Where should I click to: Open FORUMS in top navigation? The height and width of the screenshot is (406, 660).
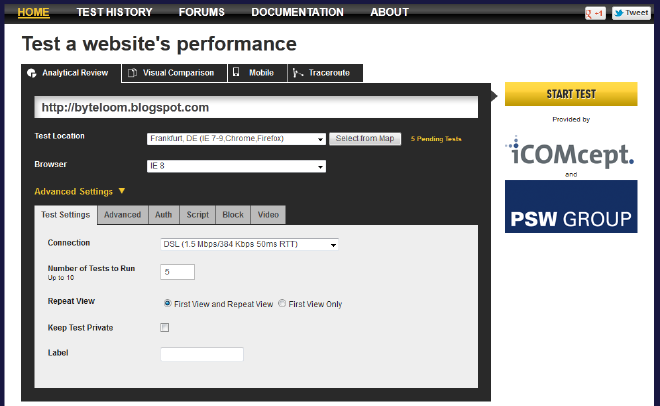pyautogui.click(x=202, y=12)
